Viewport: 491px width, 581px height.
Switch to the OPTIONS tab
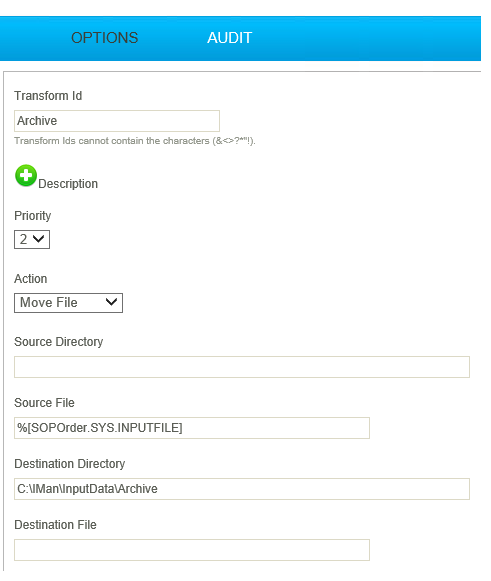point(104,38)
